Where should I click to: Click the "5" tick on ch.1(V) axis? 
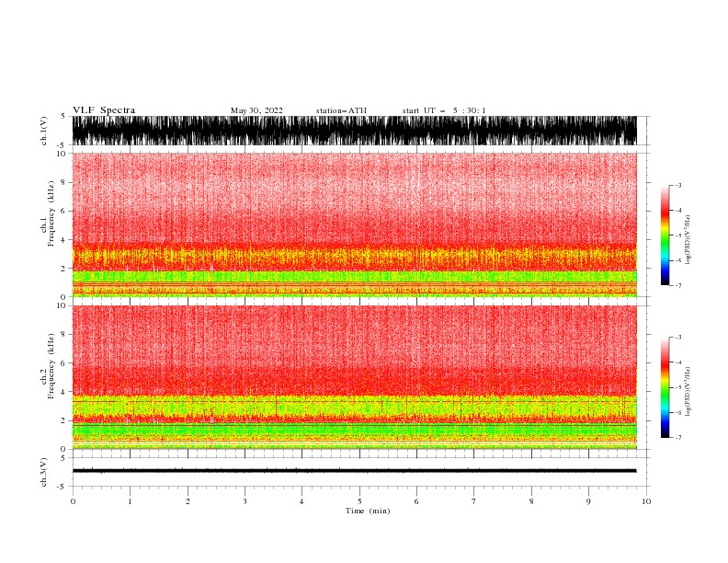63,116
